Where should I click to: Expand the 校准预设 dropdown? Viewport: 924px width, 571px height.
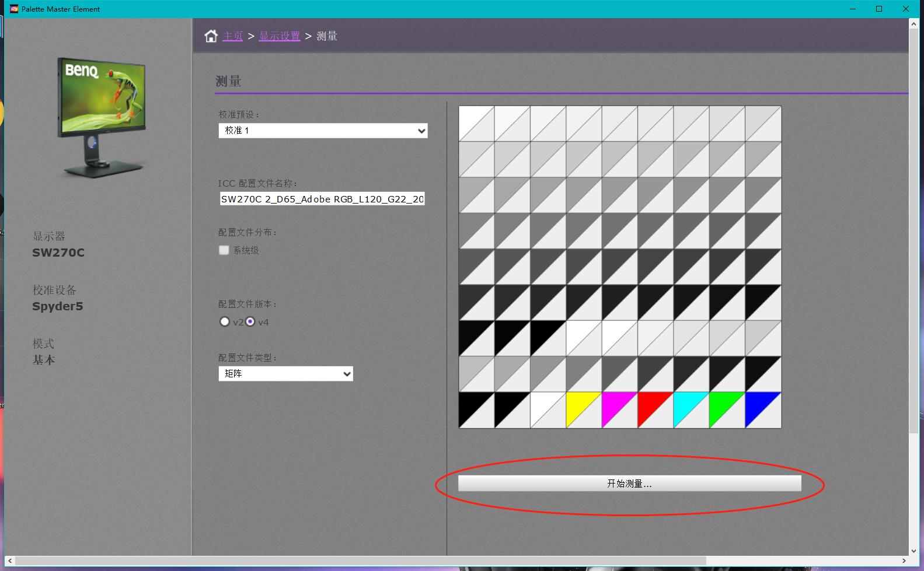[323, 131]
